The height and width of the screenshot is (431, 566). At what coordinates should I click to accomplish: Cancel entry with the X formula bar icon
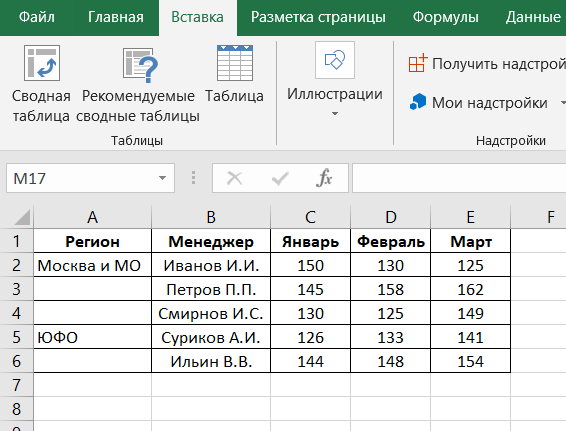[235, 178]
